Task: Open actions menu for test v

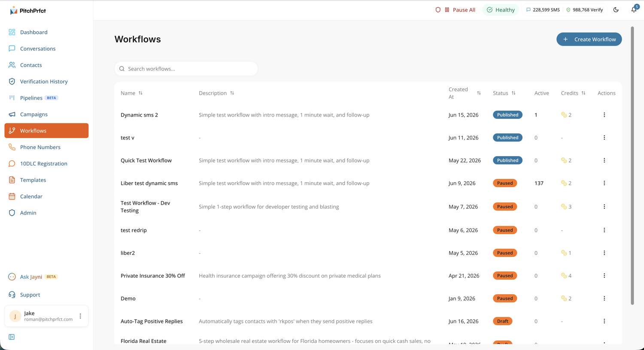Action: point(604,138)
